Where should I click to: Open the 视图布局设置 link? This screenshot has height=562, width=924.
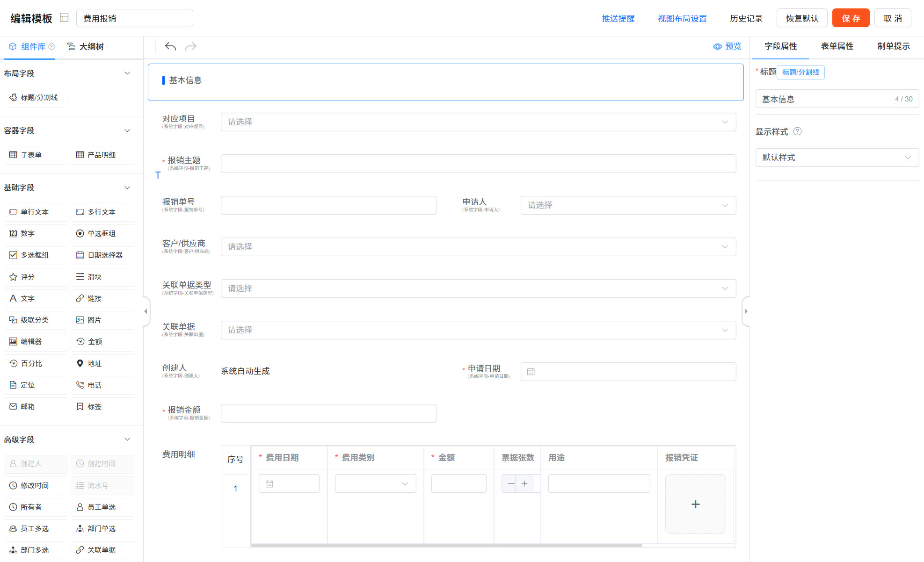point(682,19)
